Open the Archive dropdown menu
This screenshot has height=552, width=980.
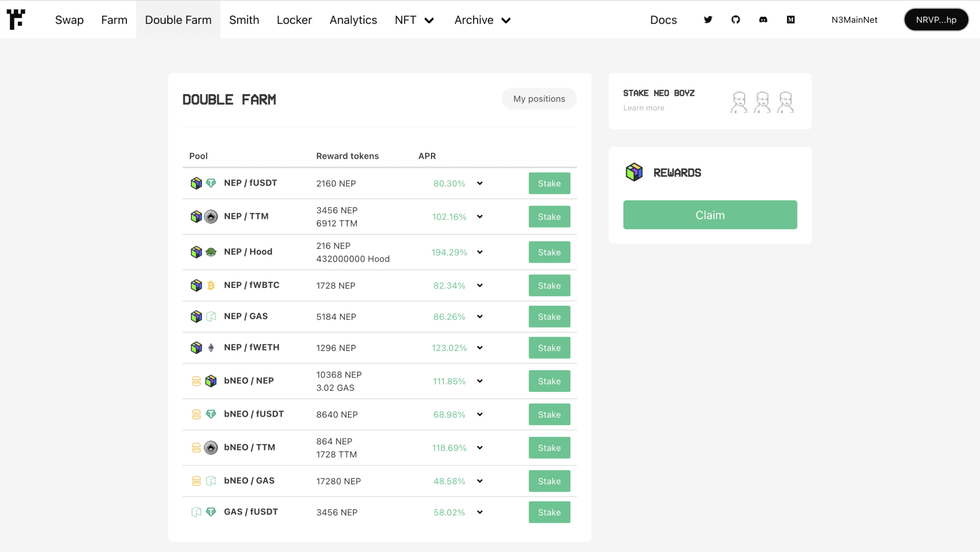coord(482,20)
